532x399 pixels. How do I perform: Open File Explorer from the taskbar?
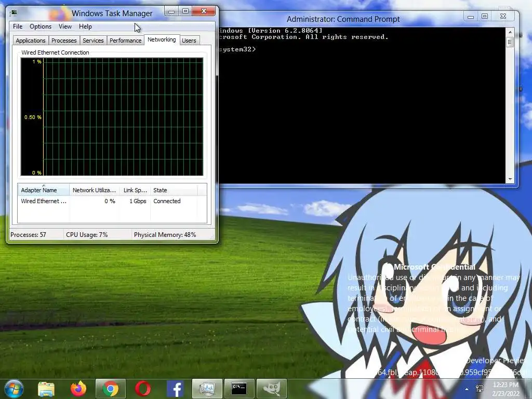coord(46,389)
